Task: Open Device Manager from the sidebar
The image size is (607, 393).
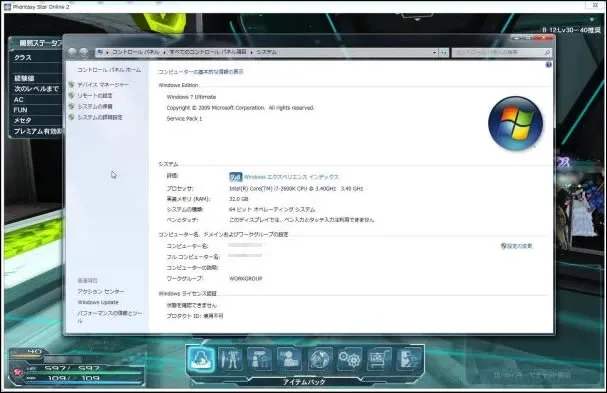Action: [x=103, y=84]
